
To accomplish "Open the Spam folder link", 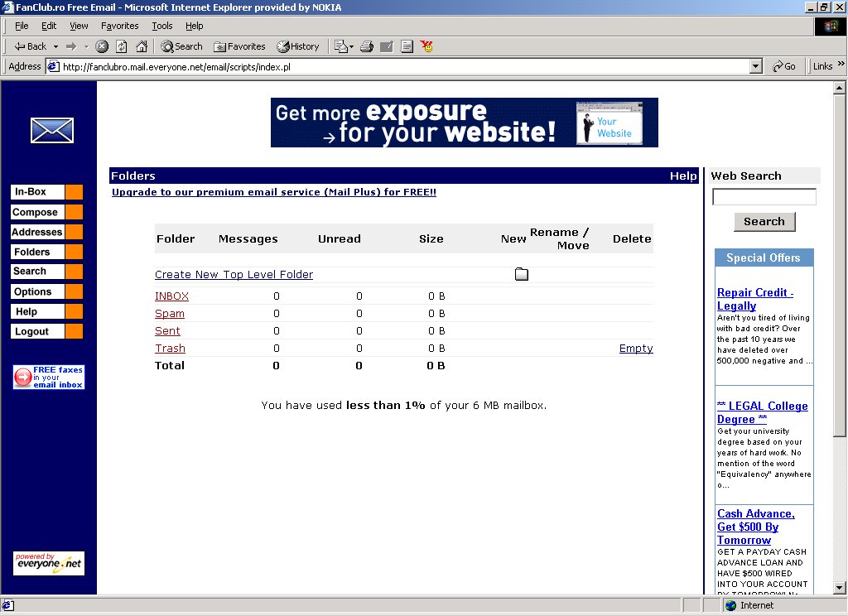I will (x=169, y=314).
